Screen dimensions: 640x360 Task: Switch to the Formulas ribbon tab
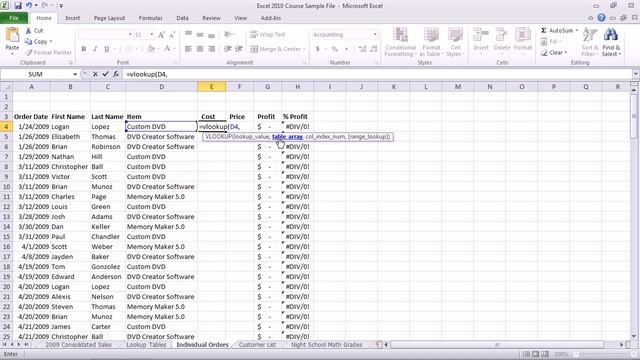[150, 18]
